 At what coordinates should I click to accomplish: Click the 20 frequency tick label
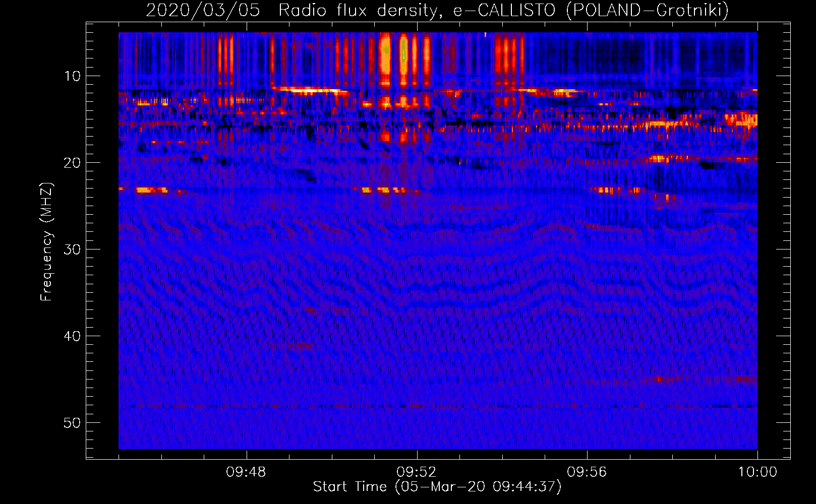tap(73, 163)
